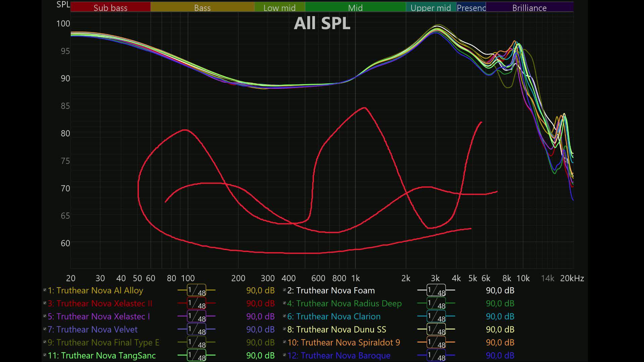The height and width of the screenshot is (362, 644).
Task: Click the 90,0 dB value for Nova Clarion
Action: (500, 316)
